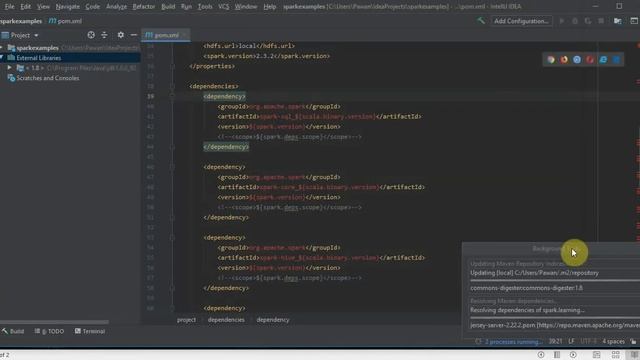Click dependencies in bottom breadcrumb
This screenshot has width=640, height=360.
click(226, 320)
